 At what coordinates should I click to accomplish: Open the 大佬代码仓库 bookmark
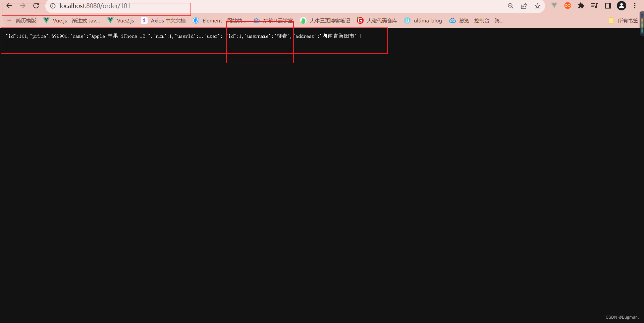(x=377, y=21)
